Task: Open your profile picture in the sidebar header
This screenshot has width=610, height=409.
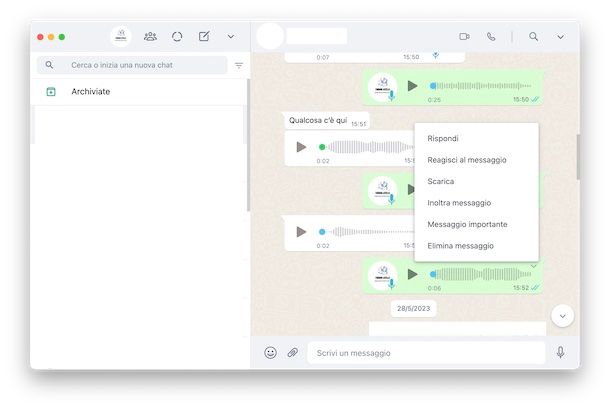Action: point(121,37)
